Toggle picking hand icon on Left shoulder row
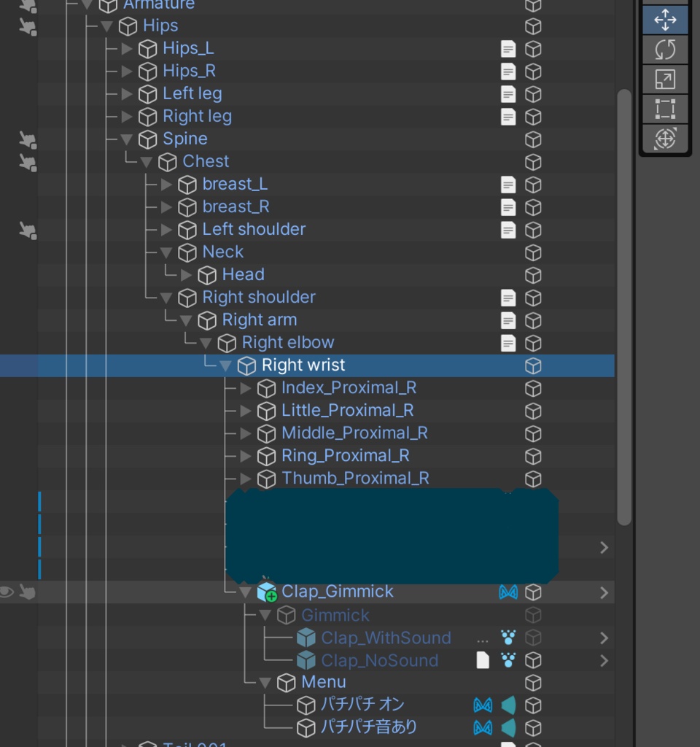This screenshot has width=700, height=747. [28, 230]
